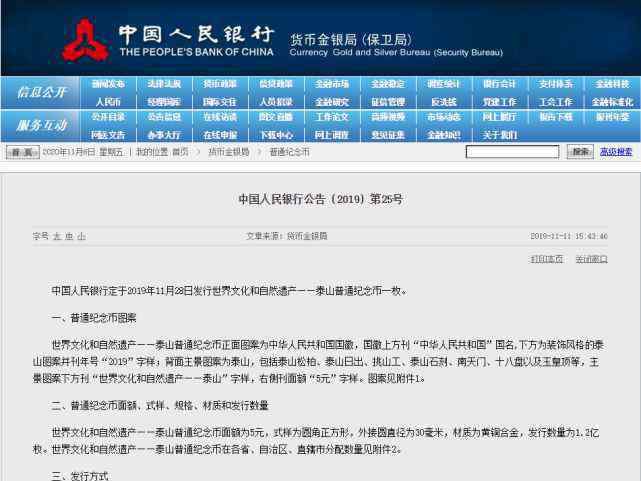Go to the 国际交往 section

tap(220, 102)
